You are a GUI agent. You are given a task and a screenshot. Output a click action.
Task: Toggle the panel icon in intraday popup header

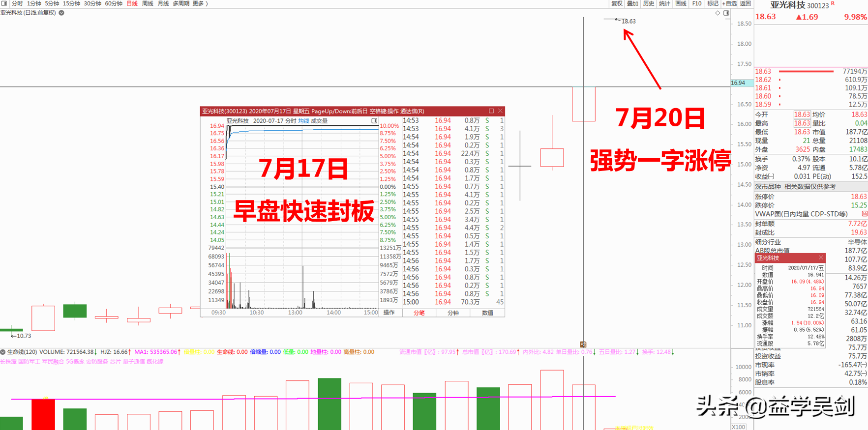pyautogui.click(x=374, y=121)
